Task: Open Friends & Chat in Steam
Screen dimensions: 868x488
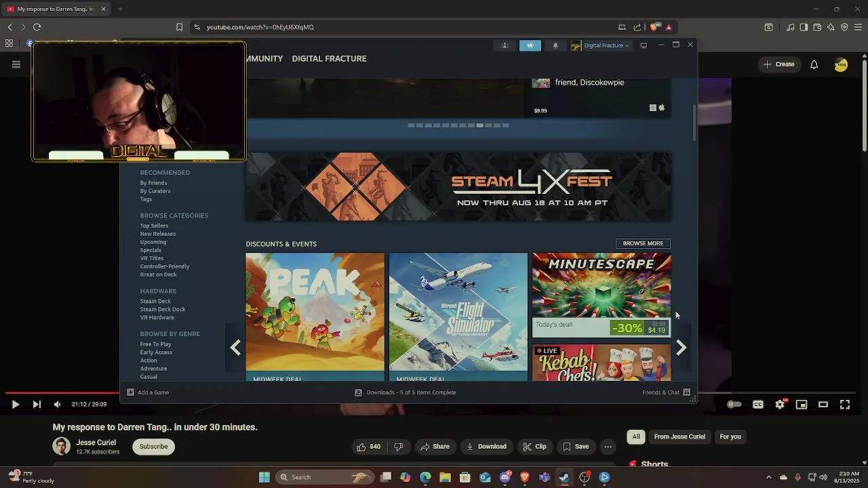Action: pyautogui.click(x=666, y=392)
